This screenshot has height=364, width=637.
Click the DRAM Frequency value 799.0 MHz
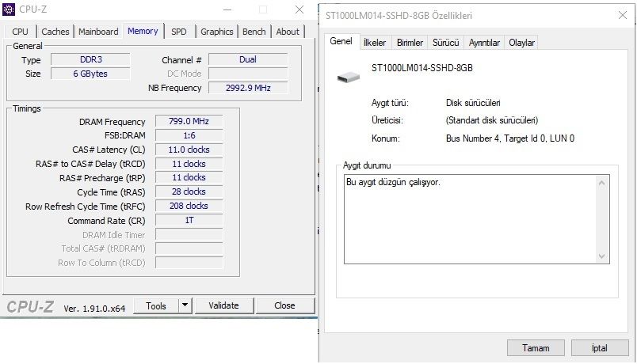point(189,121)
